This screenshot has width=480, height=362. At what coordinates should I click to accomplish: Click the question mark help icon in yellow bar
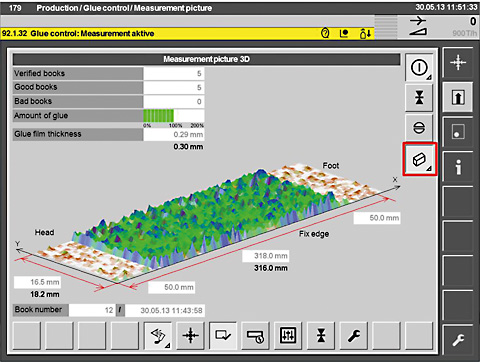click(325, 33)
